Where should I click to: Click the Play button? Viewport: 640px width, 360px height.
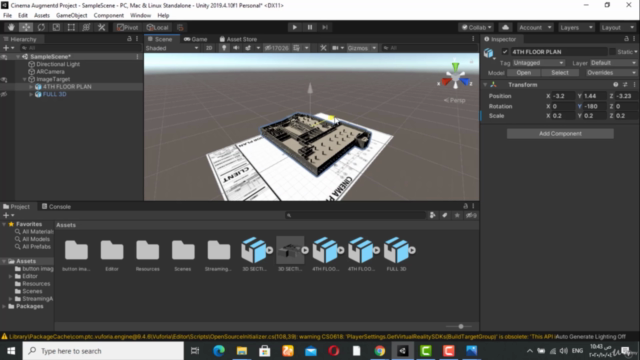click(x=294, y=27)
